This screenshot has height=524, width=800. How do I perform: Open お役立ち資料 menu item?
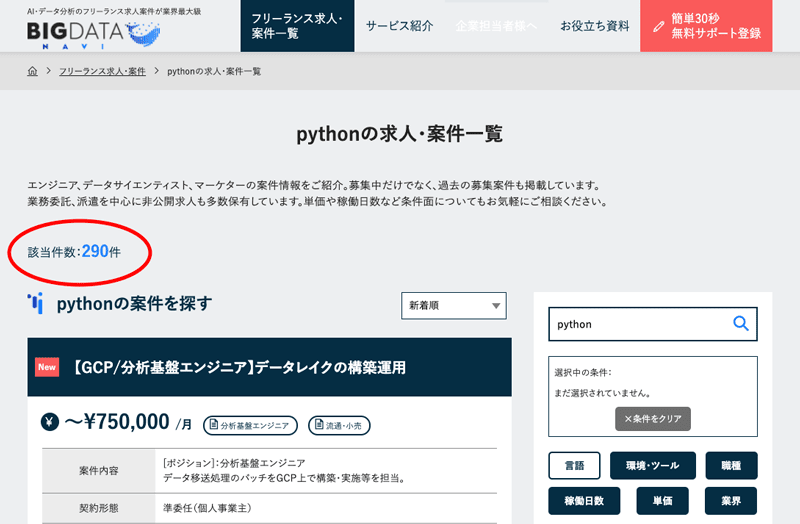595,26
